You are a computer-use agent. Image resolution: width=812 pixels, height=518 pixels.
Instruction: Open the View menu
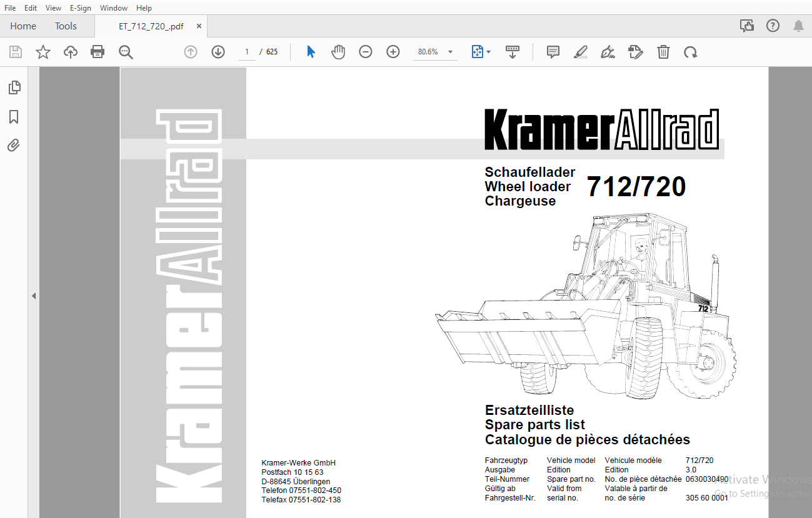point(54,8)
